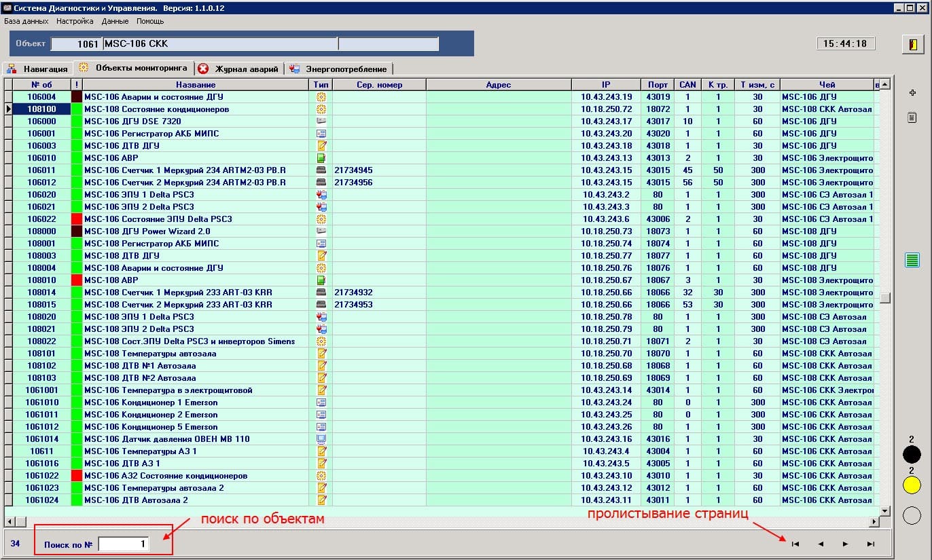Click the Поиск по № search field
This screenshot has height=560, width=932.
[x=124, y=544]
